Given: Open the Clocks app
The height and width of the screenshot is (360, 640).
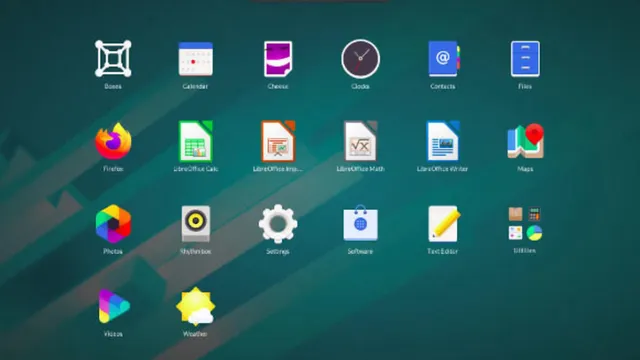Looking at the screenshot, I should (360, 59).
